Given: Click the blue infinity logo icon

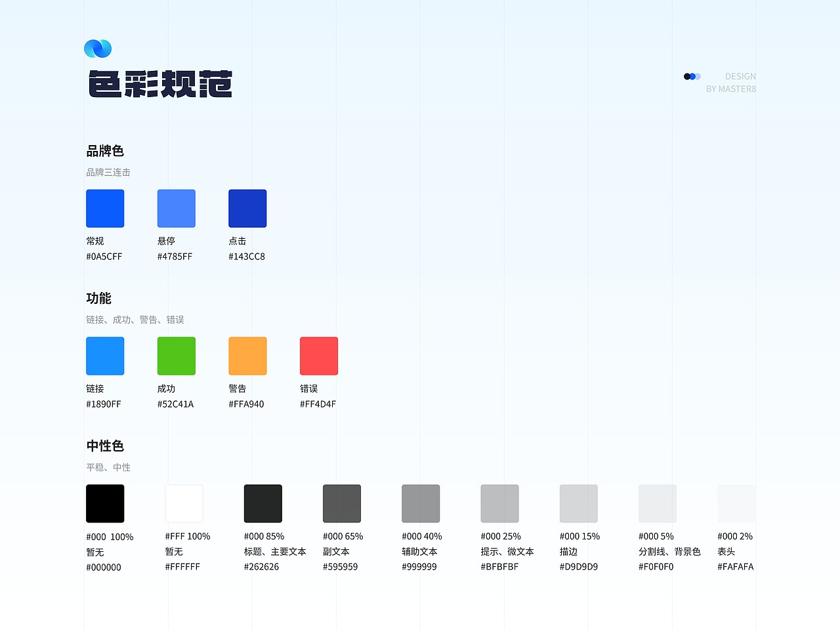Looking at the screenshot, I should tap(98, 49).
